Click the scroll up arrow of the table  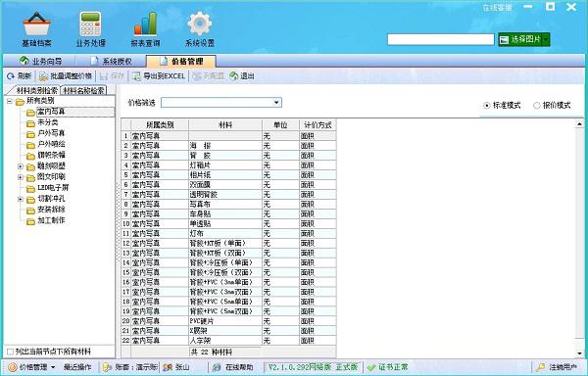click(580, 123)
